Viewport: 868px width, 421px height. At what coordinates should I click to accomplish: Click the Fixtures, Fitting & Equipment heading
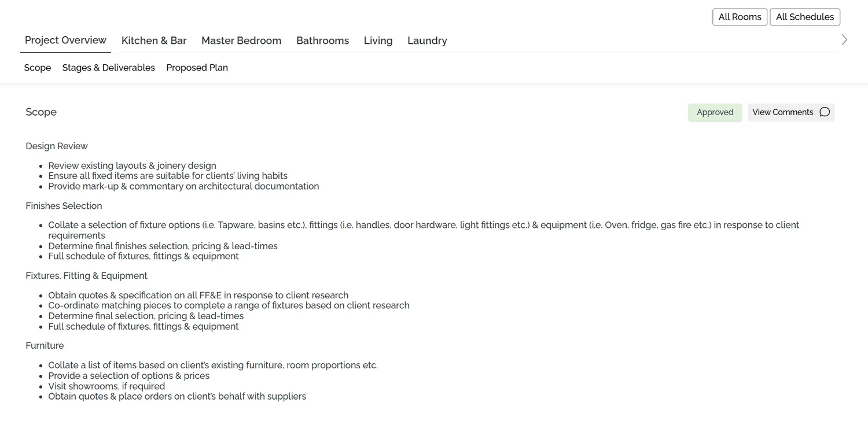click(86, 276)
